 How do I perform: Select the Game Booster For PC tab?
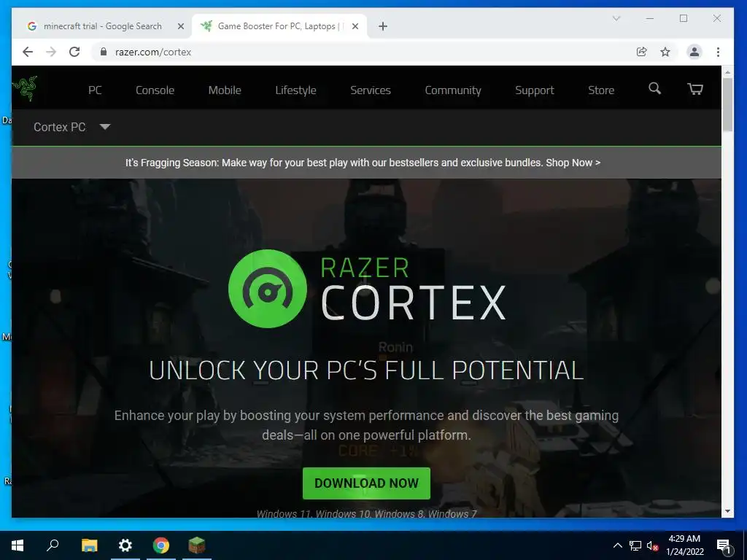coord(279,26)
